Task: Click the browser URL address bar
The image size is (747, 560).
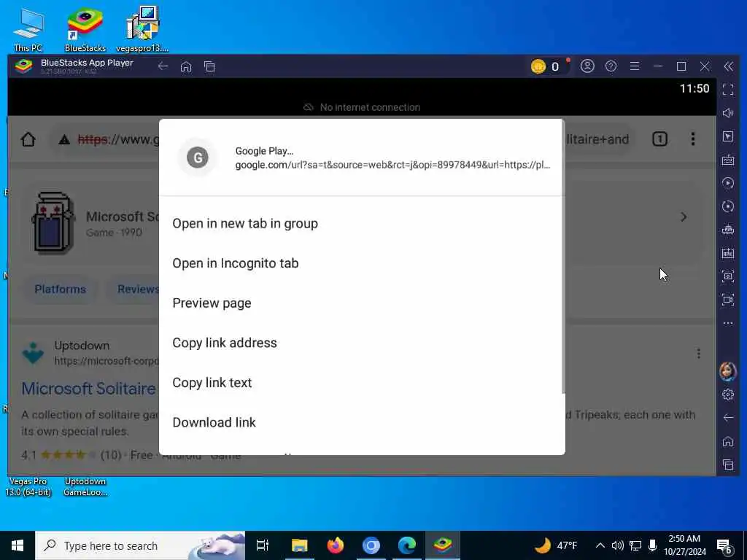Action: tap(341, 139)
